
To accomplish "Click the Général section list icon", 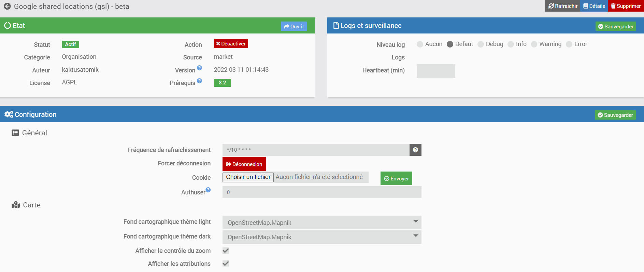I will point(15,133).
